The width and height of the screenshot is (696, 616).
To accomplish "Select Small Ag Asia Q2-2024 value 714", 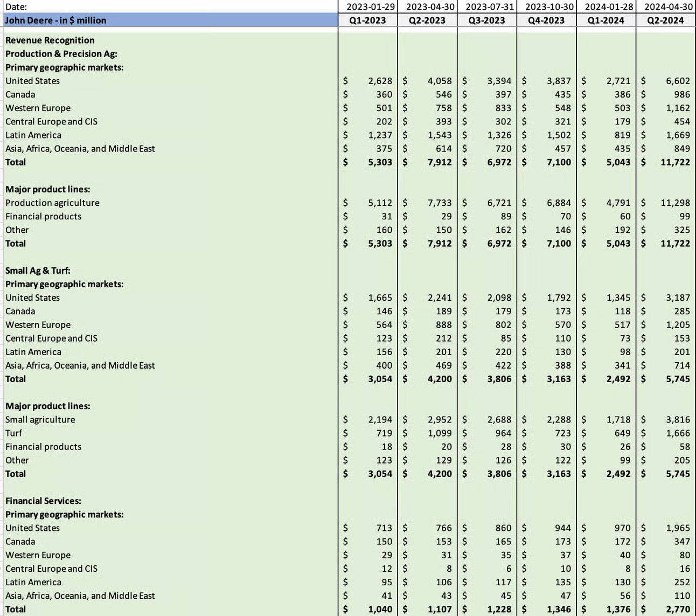I will click(682, 365).
